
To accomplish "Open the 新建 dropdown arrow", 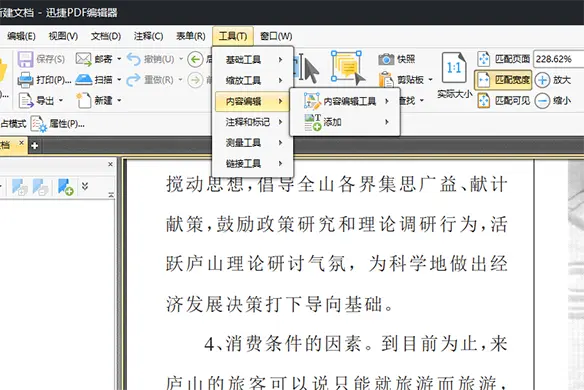I will pos(119,101).
